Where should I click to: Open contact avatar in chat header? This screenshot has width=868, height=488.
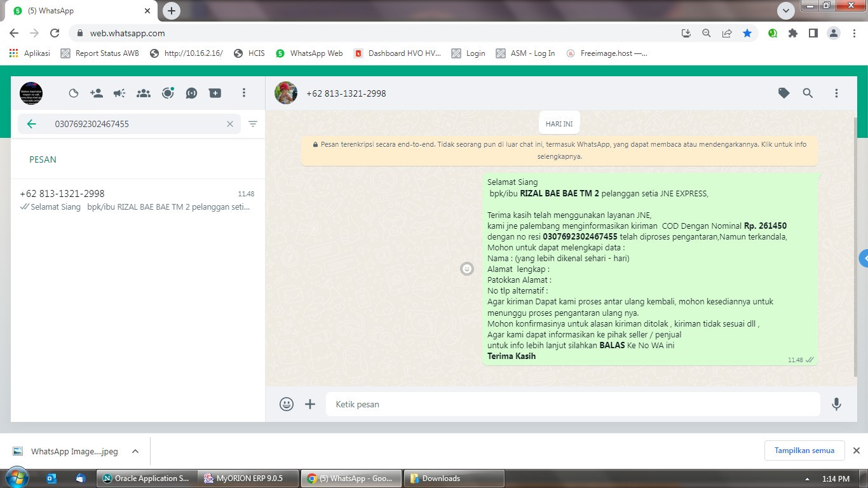point(286,93)
